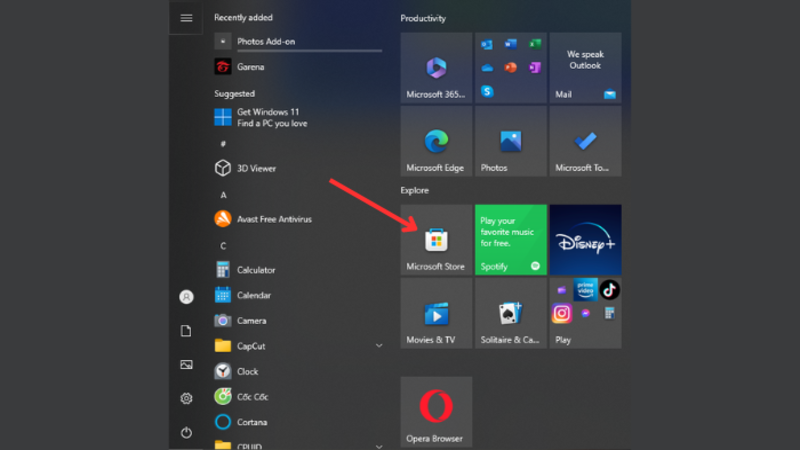Image resolution: width=800 pixels, height=450 pixels.
Task: Click the letter A section header
Action: [223, 195]
